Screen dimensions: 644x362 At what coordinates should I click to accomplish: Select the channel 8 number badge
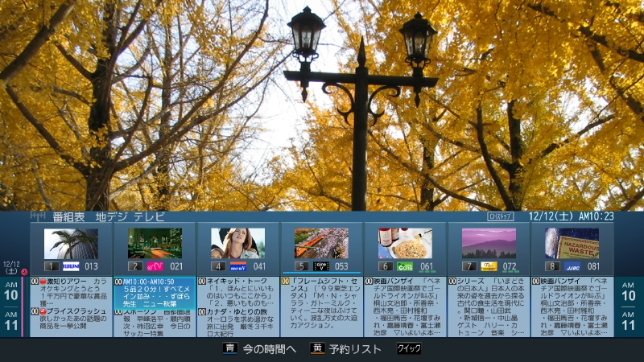(552, 266)
